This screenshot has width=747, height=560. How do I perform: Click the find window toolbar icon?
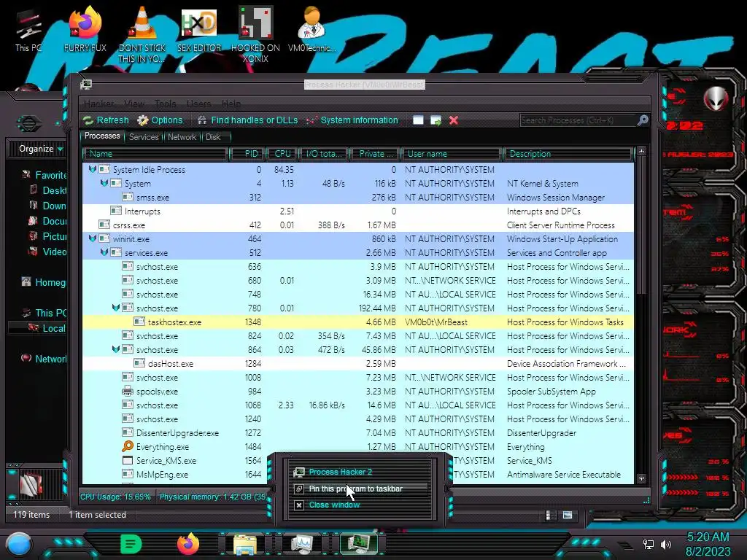pyautogui.click(x=418, y=120)
